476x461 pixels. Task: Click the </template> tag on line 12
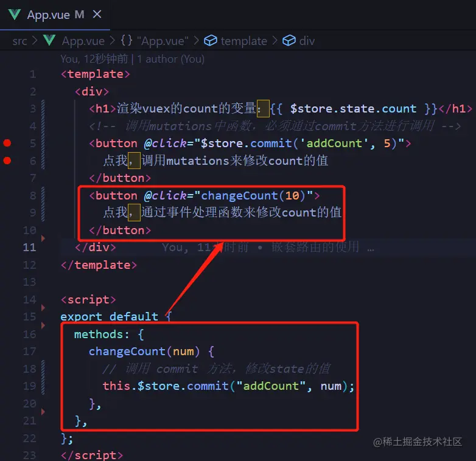pos(99,265)
